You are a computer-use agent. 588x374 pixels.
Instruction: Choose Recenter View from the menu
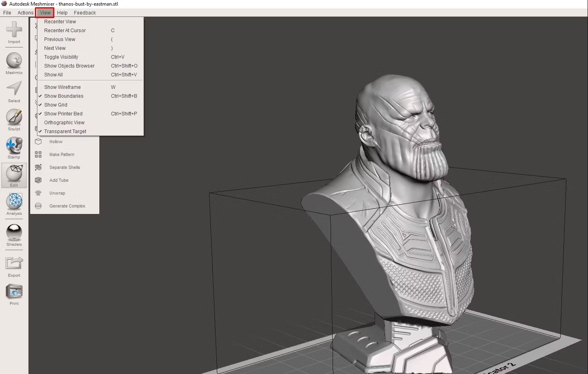[90, 22]
